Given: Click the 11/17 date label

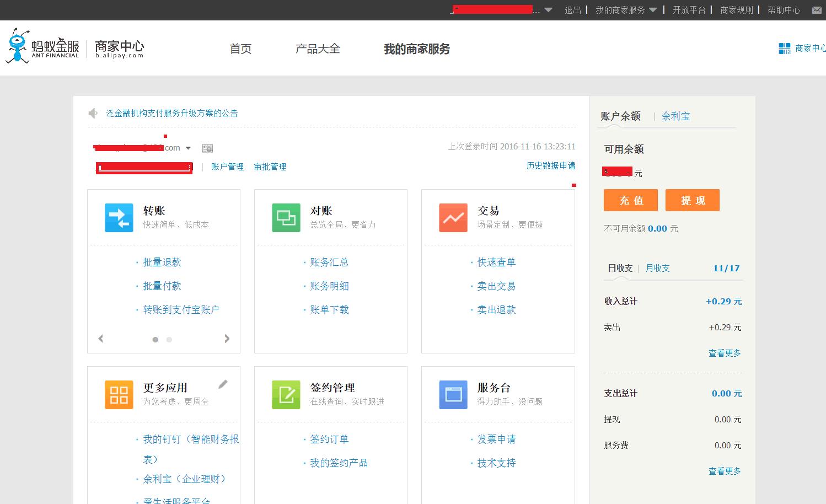Looking at the screenshot, I should click(726, 268).
